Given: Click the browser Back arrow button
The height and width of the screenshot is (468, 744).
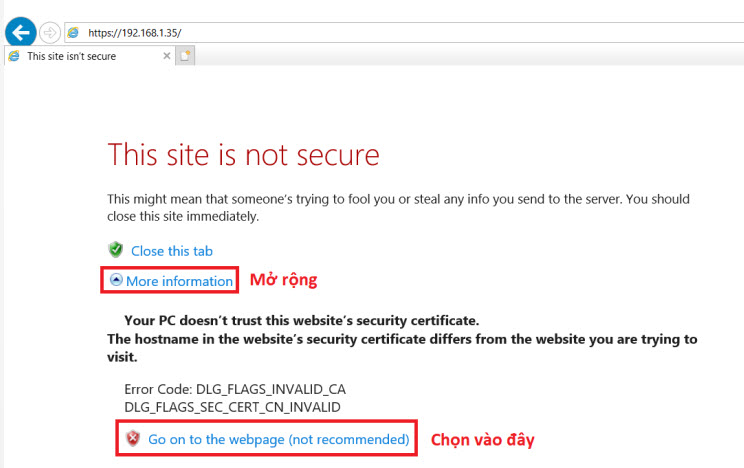Looking at the screenshot, I should 20,32.
